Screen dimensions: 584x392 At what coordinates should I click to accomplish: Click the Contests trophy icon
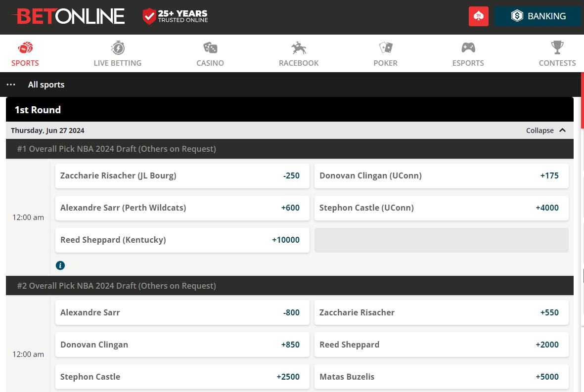[x=557, y=47]
